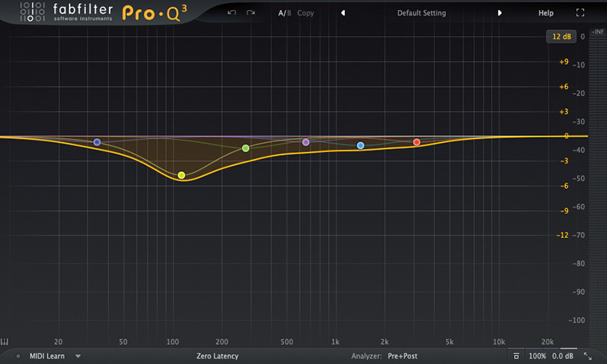Image resolution: width=607 pixels, height=364 pixels.
Task: Open the 12 dB display range selector
Action: 562,36
